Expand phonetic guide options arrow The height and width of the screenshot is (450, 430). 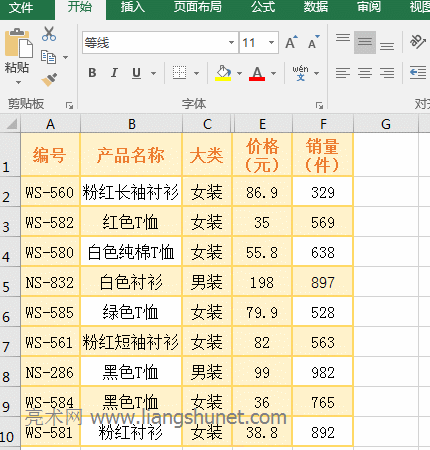point(316,73)
